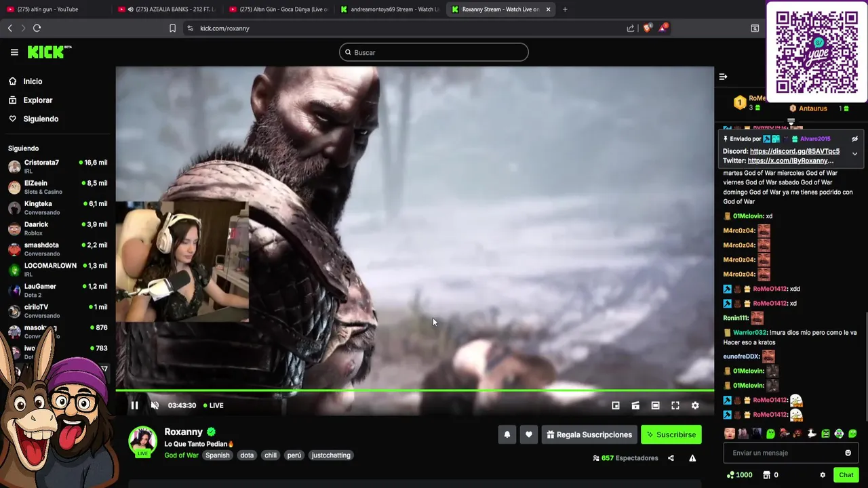This screenshot has height=488, width=868.
Task: Hide the pinned chat message
Action: pyautogui.click(x=854, y=139)
